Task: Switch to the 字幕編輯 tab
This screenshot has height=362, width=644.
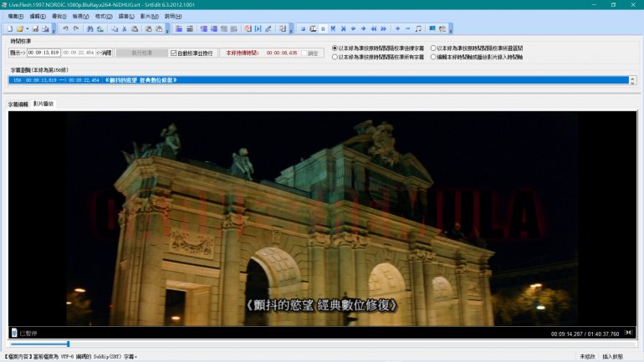Action: tap(18, 105)
